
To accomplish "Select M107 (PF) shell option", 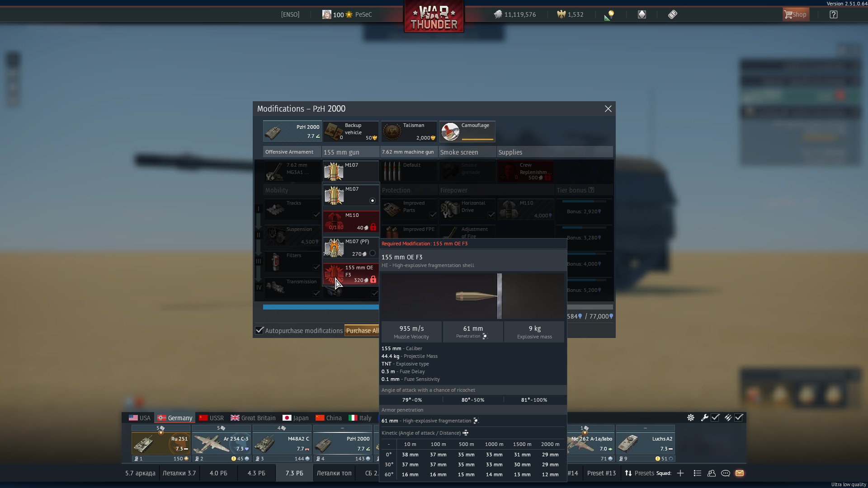I will tap(350, 248).
